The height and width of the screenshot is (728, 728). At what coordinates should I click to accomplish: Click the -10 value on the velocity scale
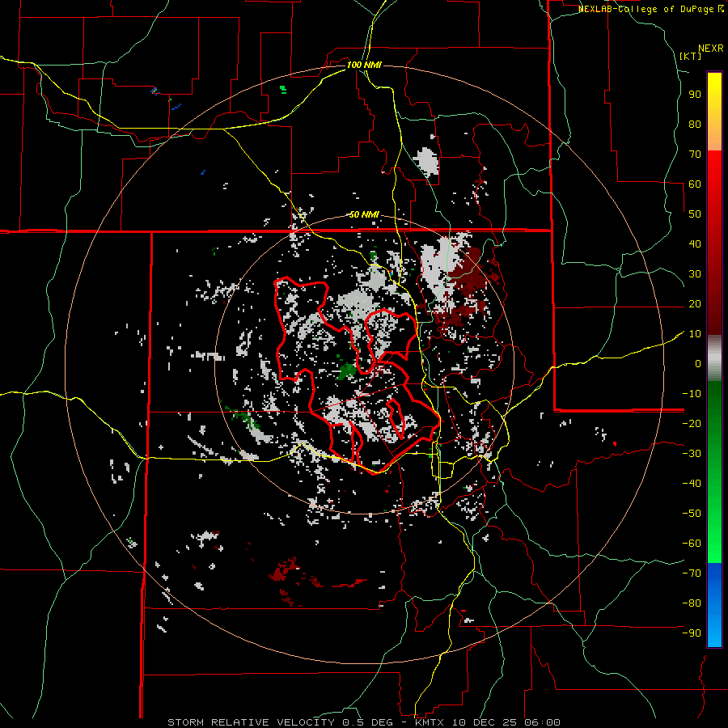(x=692, y=394)
